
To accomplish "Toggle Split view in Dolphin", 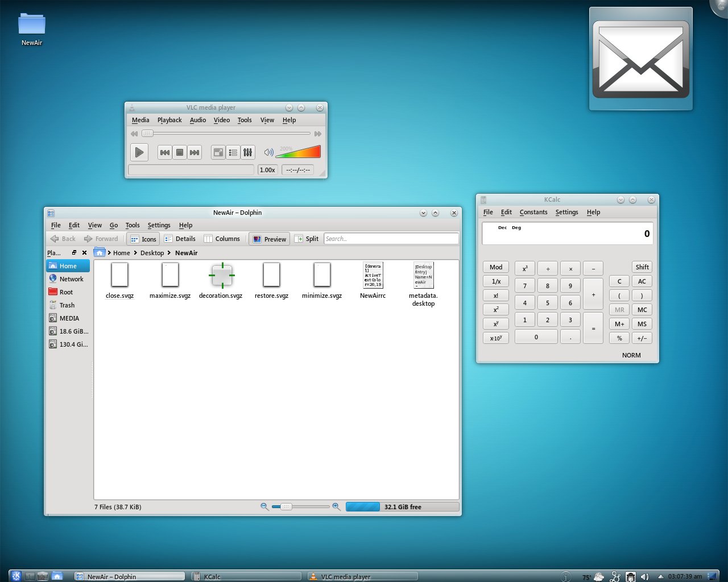I will point(307,239).
